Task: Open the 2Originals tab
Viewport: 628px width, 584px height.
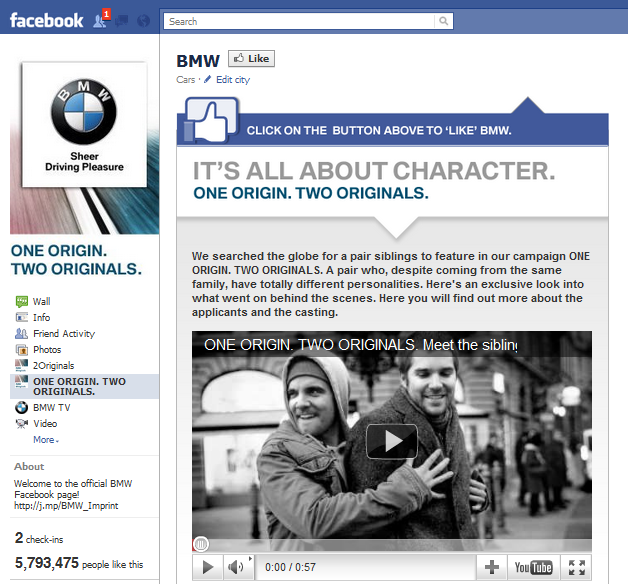Action: point(54,365)
